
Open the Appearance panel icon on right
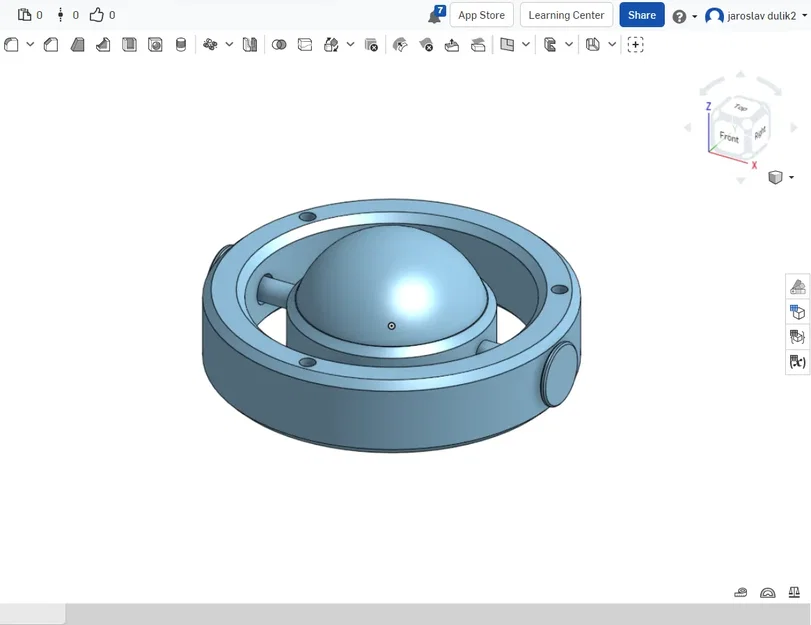[798, 287]
